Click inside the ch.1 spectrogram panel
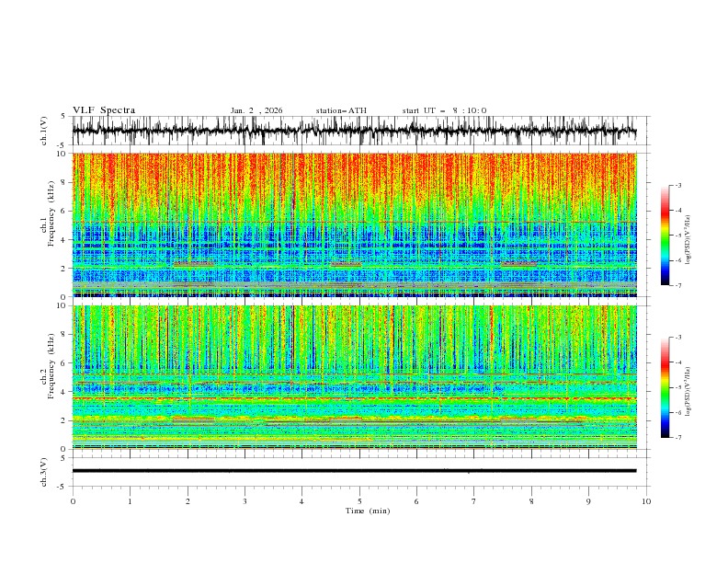Screen dimensions: 728x563 click(x=354, y=224)
